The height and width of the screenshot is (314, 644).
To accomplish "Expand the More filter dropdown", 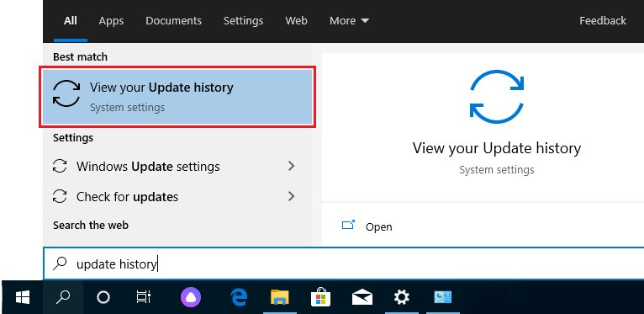I will click(x=350, y=20).
